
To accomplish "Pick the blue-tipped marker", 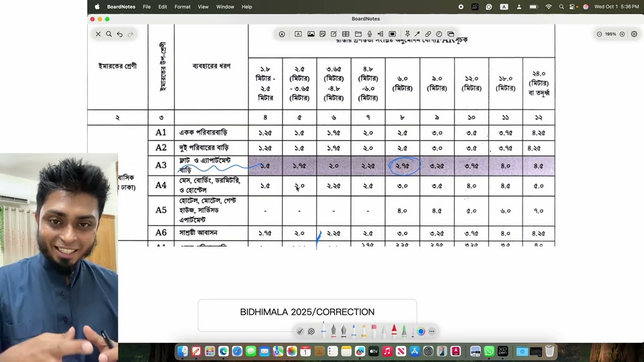I will [x=354, y=331].
